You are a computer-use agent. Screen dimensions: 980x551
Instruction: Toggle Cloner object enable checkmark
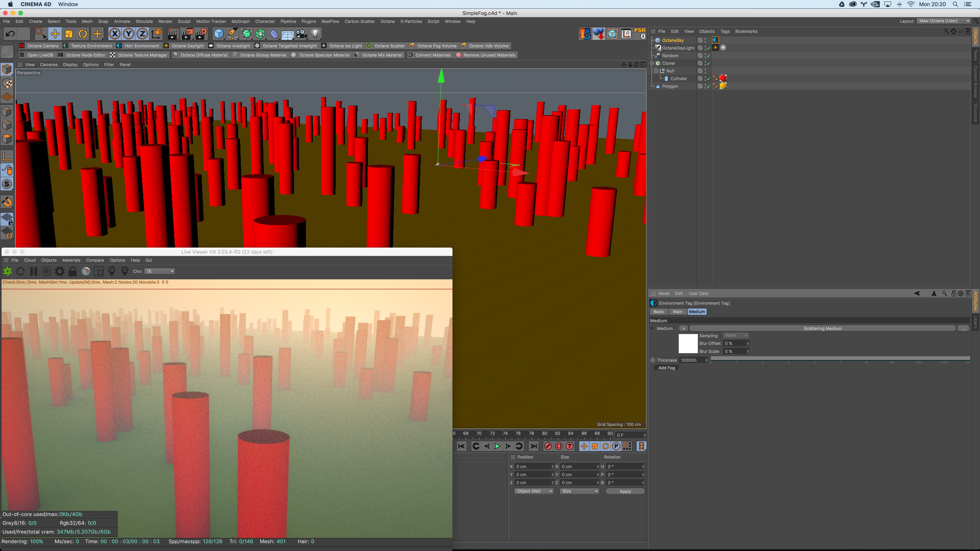coord(709,63)
